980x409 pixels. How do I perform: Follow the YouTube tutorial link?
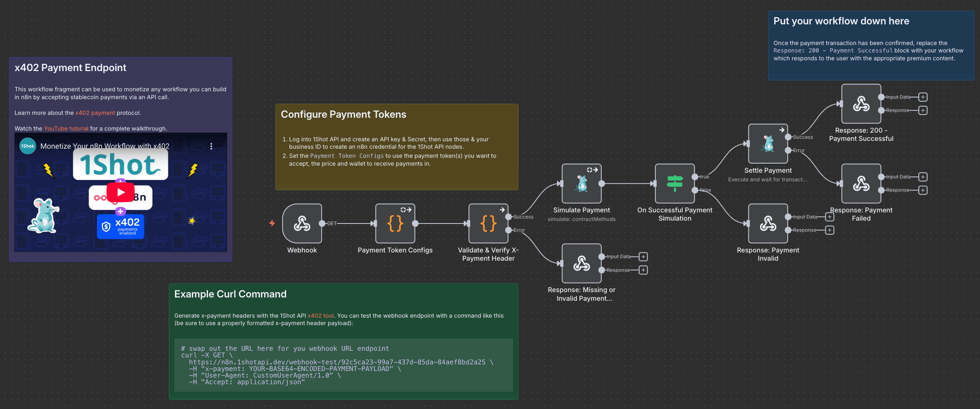(x=66, y=128)
